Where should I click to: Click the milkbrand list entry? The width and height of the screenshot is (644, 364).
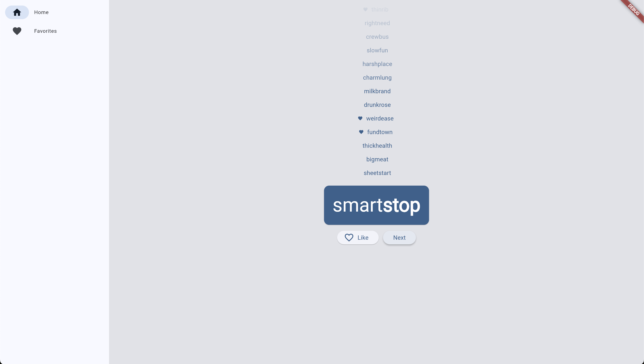click(377, 91)
